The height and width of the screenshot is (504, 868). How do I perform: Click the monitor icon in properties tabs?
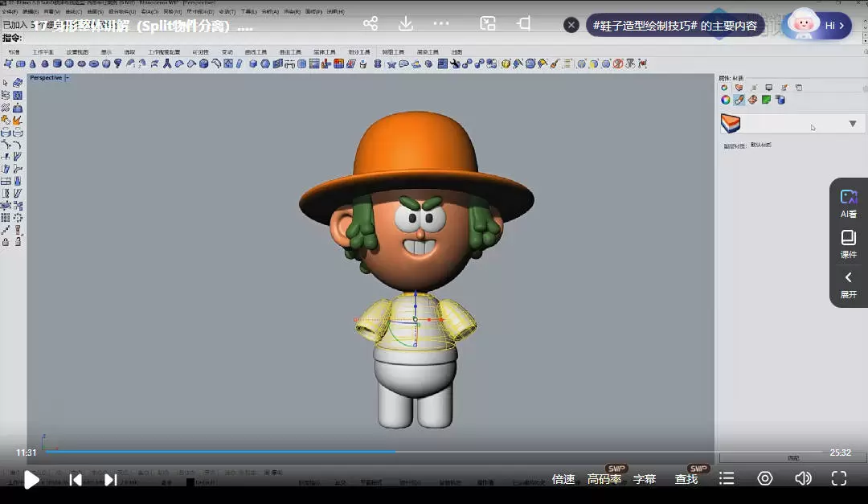pyautogui.click(x=769, y=88)
